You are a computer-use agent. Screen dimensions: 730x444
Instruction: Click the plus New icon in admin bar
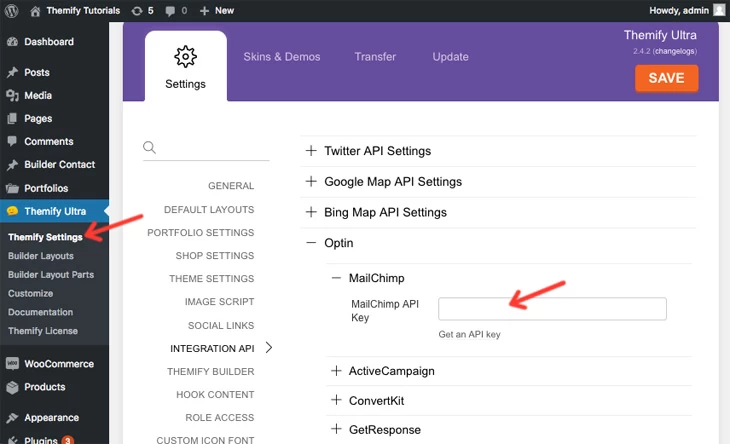click(x=204, y=11)
